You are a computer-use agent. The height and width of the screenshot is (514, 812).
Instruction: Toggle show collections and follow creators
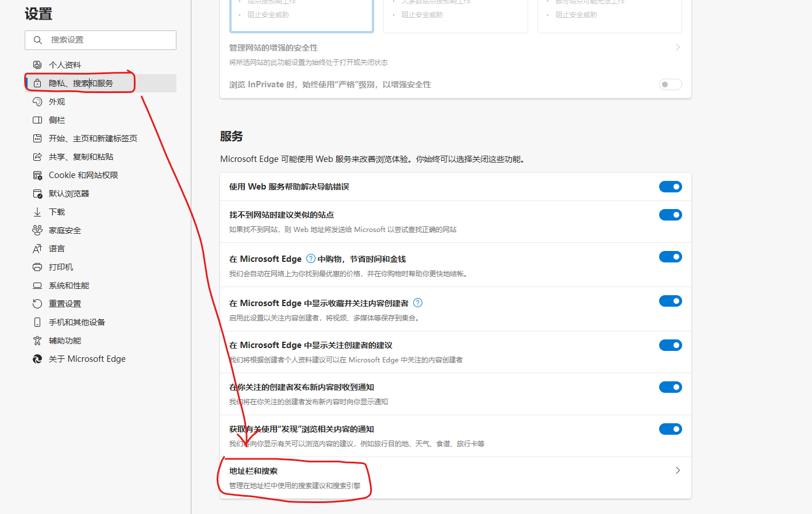click(670, 301)
